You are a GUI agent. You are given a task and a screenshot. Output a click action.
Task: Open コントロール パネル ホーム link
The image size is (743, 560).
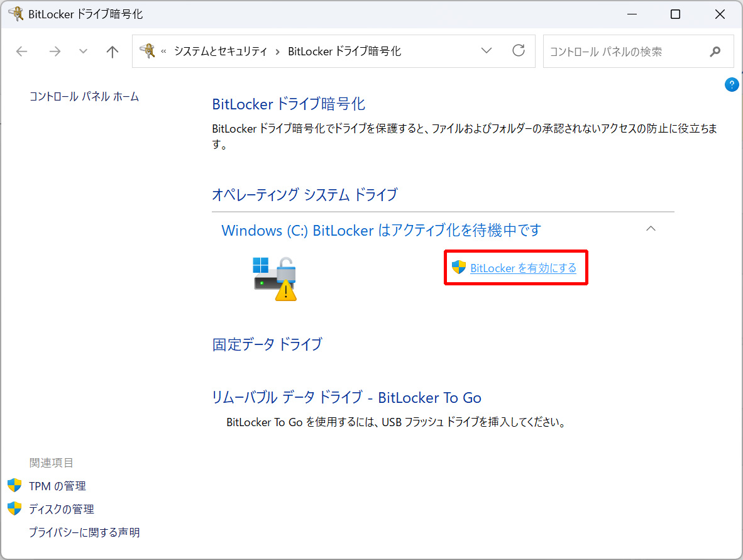[84, 97]
